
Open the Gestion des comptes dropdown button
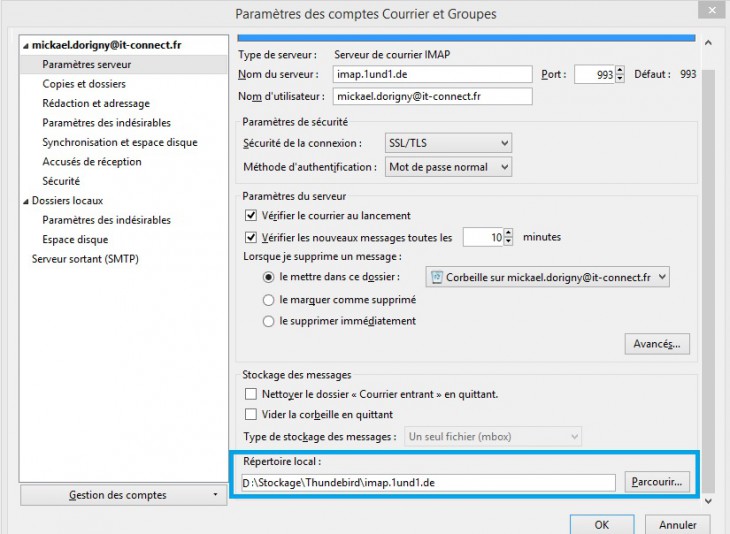[124, 495]
